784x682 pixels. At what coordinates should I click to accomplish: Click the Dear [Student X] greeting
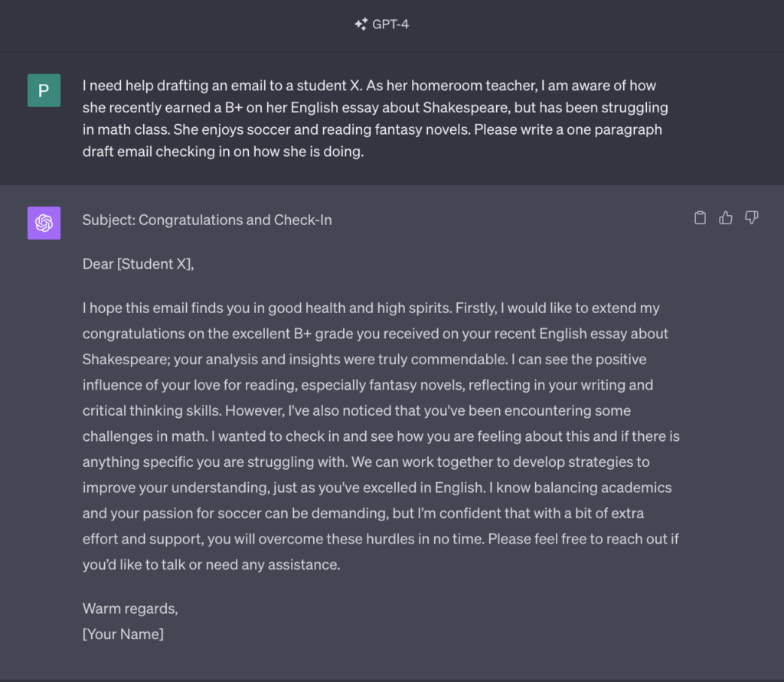[x=138, y=264]
